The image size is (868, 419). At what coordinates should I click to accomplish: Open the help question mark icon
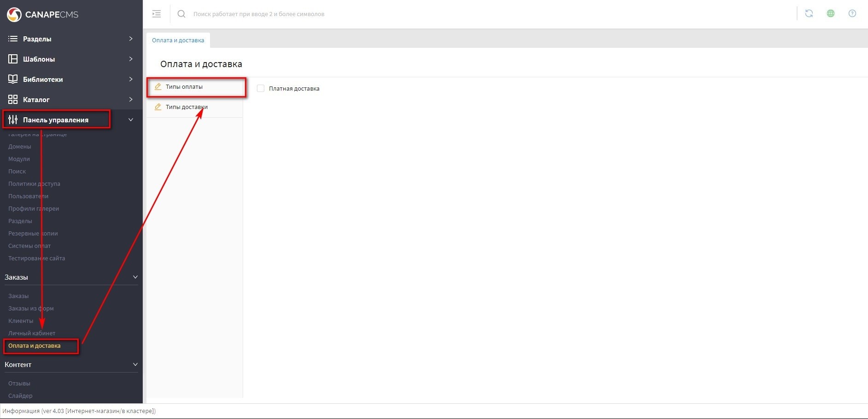click(852, 14)
